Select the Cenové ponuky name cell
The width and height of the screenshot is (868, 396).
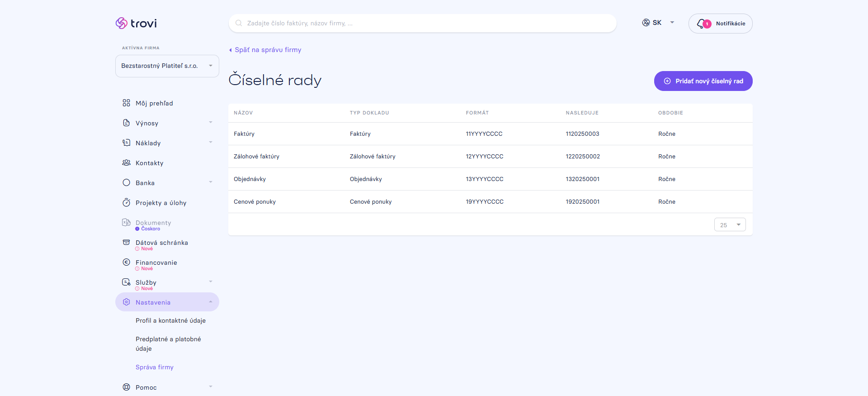[255, 202]
